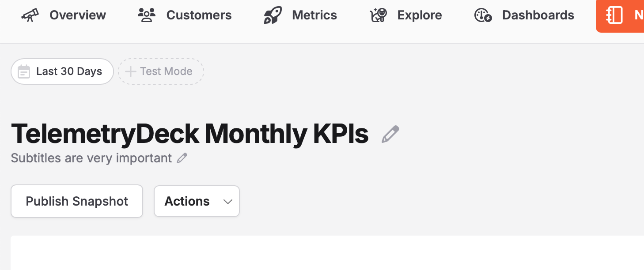Screen dimensions: 644x270
Task: Click the Publish Snapshot button
Action: click(77, 201)
